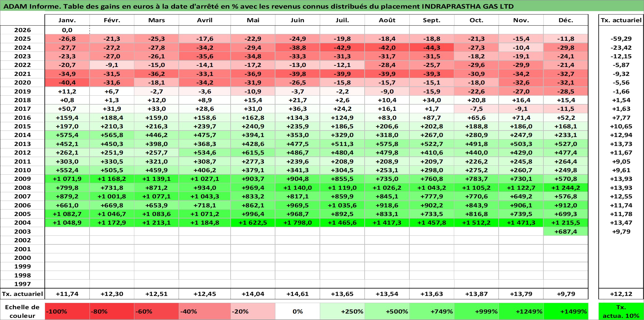The height and width of the screenshot is (320, 644).
Task: Click the -59,29 actuarial rate for 2025
Action: pos(621,39)
